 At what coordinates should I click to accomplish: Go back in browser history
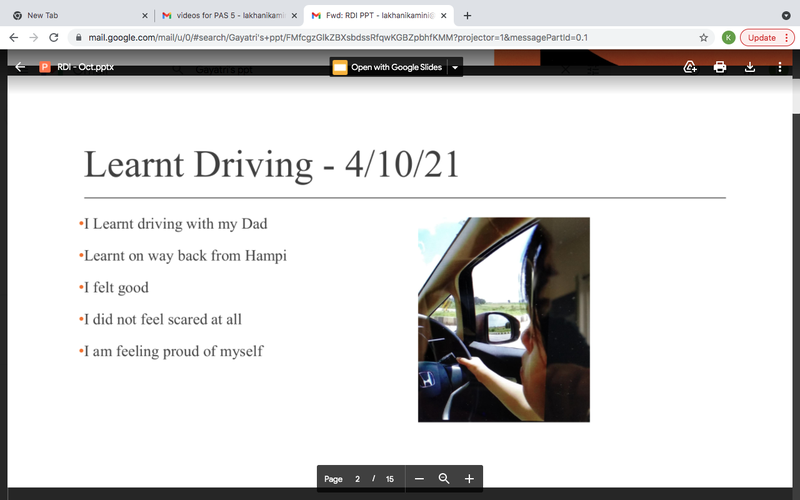(14, 37)
